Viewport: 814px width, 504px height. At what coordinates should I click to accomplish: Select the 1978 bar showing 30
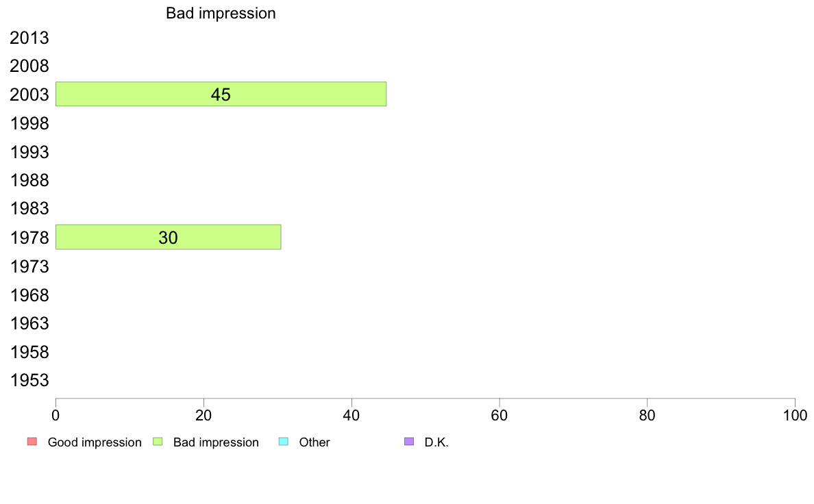pyautogui.click(x=168, y=237)
